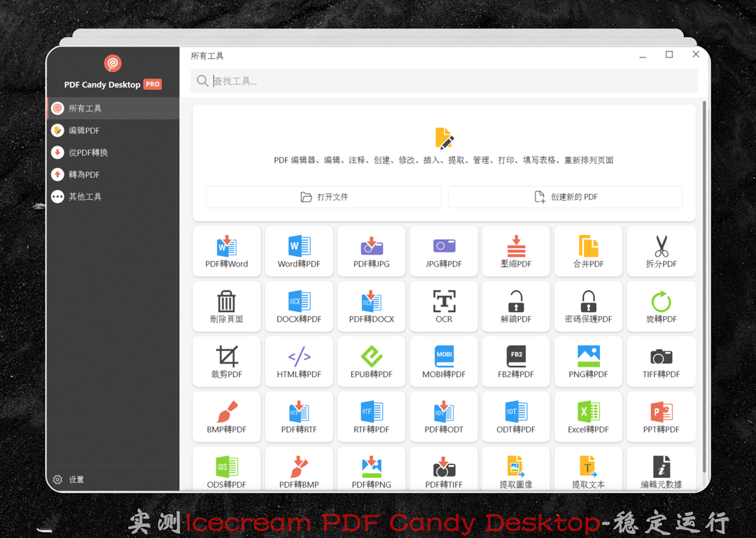Open the PDF轉BMP tool
Image resolution: width=756 pixels, height=538 pixels.
(x=299, y=469)
